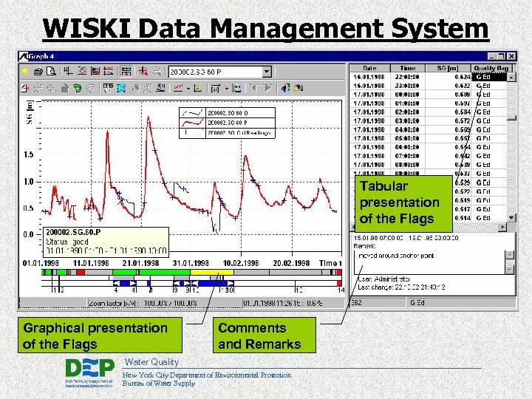Click the small red segment near 11.01.1998
Image resolution: width=532 pixels, height=399 pixels.
coord(81,272)
